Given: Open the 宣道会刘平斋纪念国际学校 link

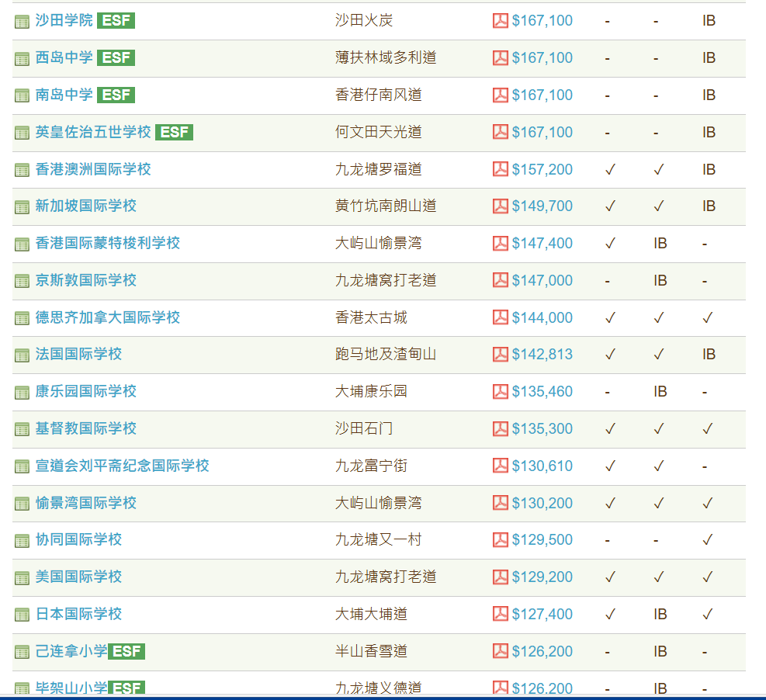Looking at the screenshot, I should (x=122, y=466).
